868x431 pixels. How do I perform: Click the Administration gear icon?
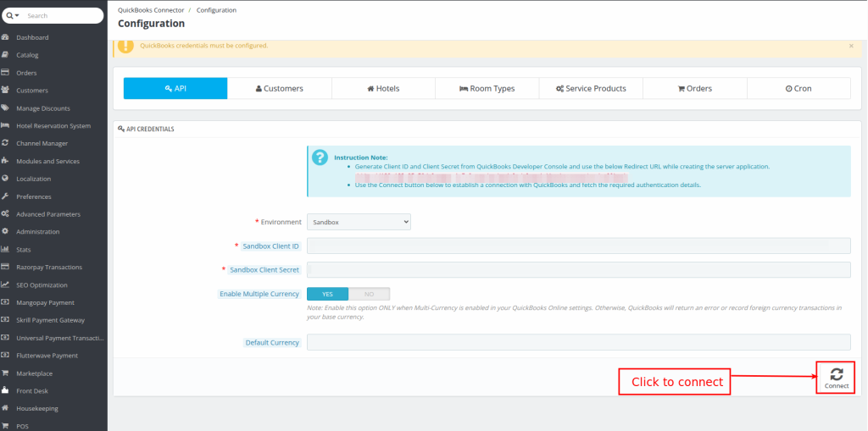click(x=5, y=231)
